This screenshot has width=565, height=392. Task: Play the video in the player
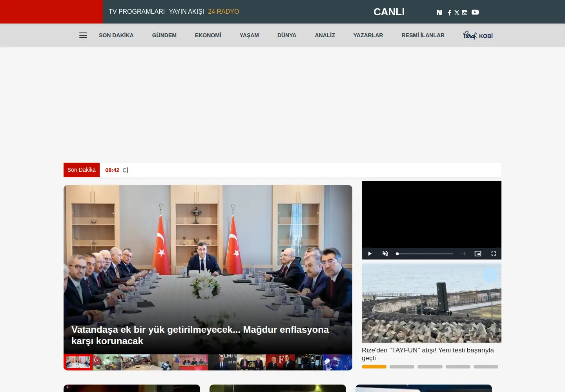click(x=370, y=254)
